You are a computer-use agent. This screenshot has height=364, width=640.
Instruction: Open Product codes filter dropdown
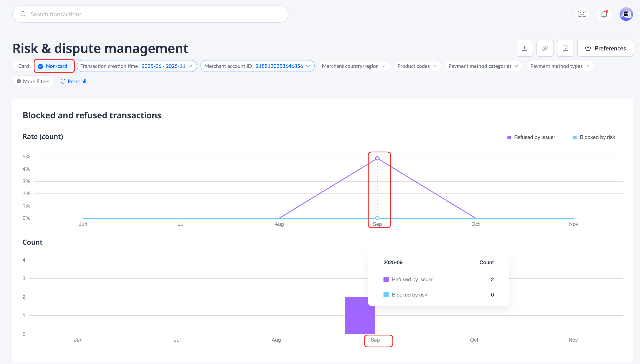(417, 66)
